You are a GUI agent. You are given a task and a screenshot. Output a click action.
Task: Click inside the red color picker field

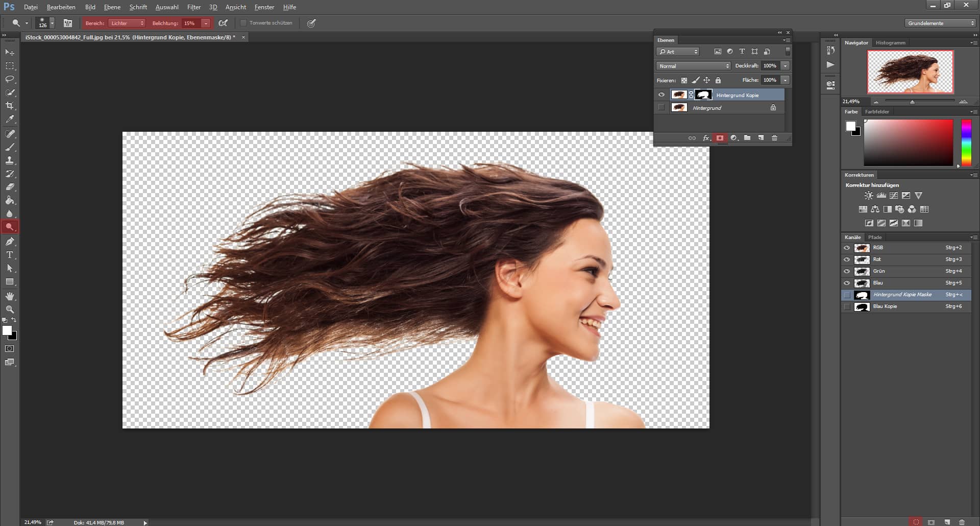(908, 142)
